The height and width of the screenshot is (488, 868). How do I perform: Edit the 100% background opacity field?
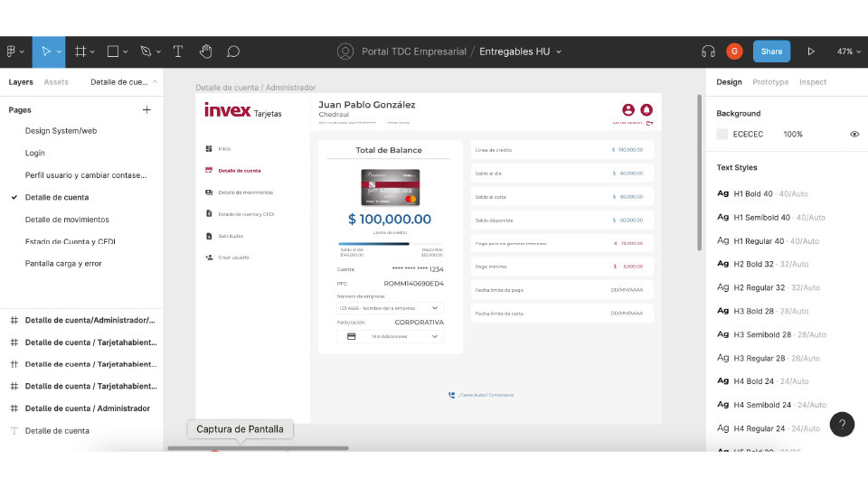[793, 134]
